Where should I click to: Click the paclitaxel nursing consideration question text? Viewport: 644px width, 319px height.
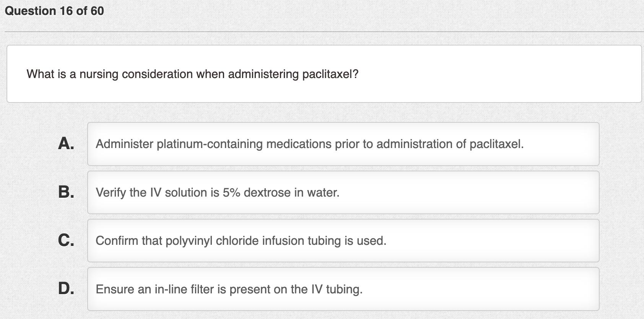pos(192,74)
